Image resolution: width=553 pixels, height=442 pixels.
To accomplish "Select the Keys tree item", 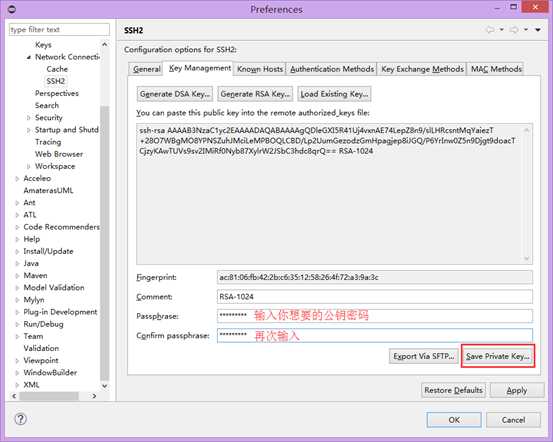I will click(43, 45).
